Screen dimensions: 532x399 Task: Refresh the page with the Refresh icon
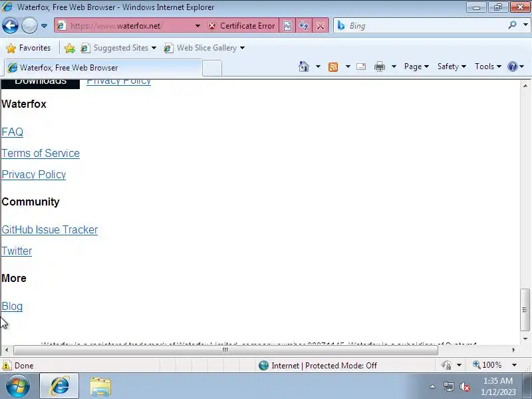pos(304,26)
